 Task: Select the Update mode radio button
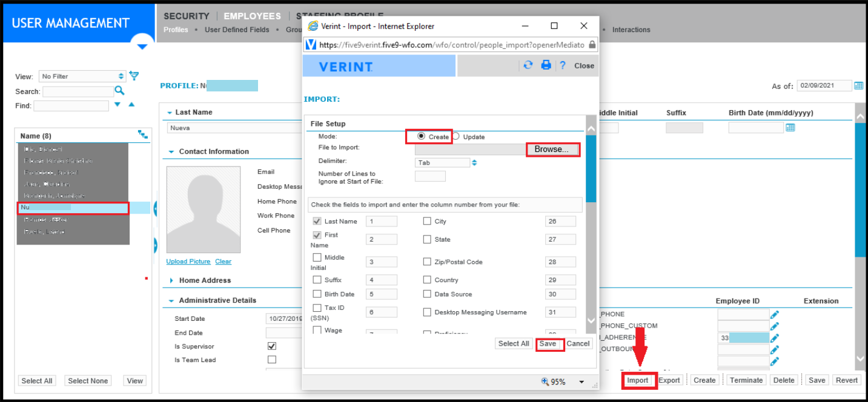click(456, 136)
